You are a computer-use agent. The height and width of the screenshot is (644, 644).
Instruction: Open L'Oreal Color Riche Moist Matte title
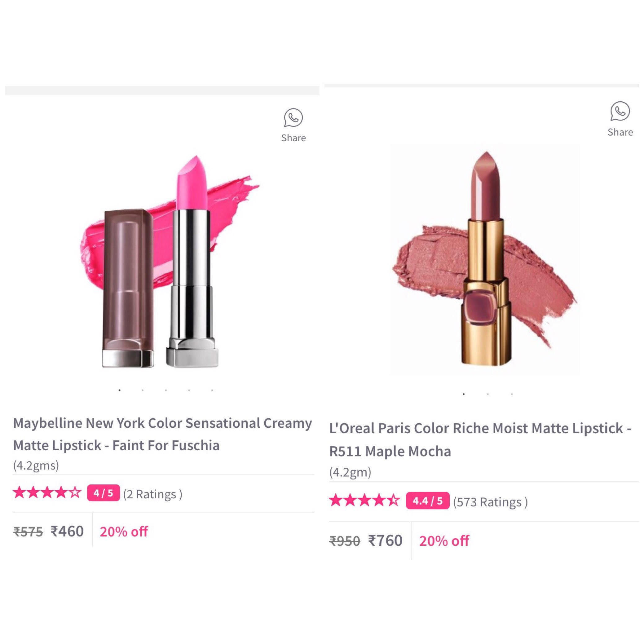480,440
